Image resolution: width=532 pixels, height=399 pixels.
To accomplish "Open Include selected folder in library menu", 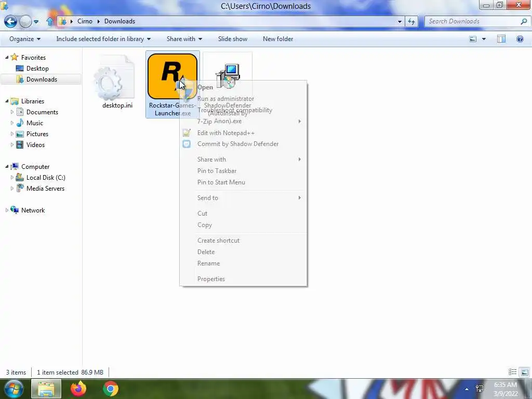I will 103,39.
